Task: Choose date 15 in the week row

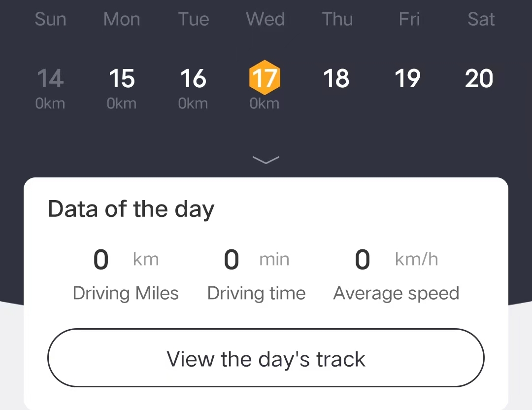Action: pos(122,79)
